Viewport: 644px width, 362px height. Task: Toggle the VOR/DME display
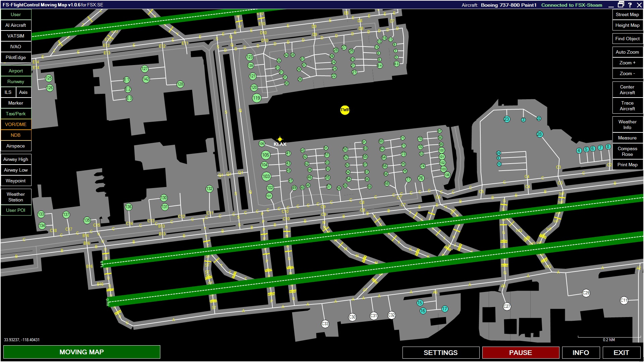16,124
